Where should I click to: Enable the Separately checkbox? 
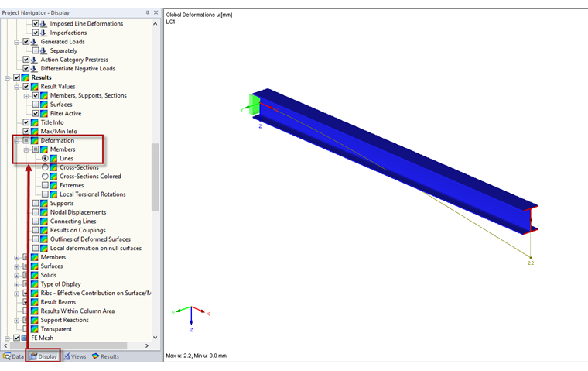tap(36, 50)
